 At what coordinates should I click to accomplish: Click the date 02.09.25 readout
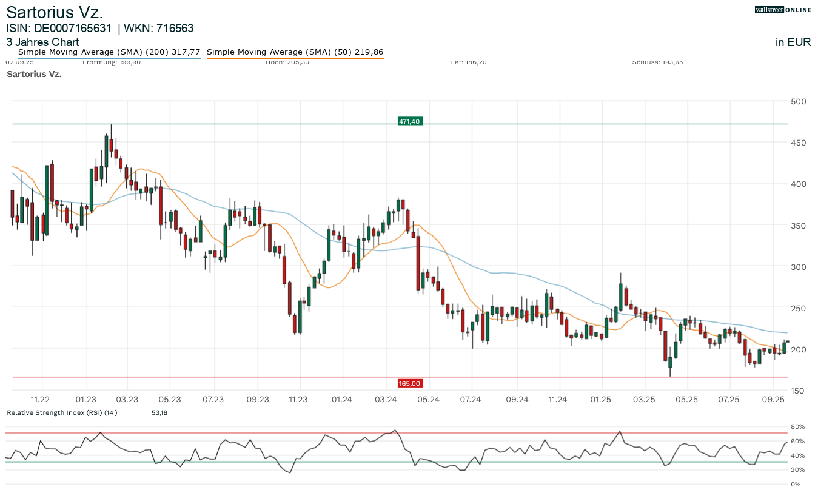[x=19, y=62]
